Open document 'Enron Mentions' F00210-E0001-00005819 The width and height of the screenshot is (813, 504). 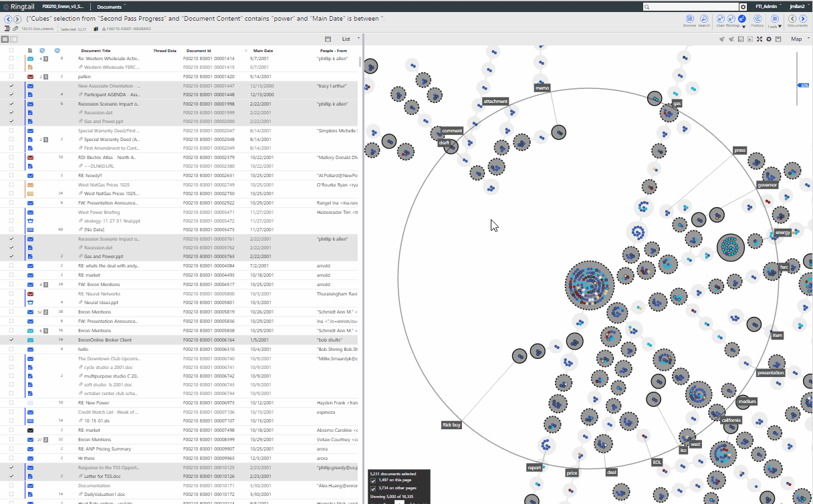pos(94,312)
